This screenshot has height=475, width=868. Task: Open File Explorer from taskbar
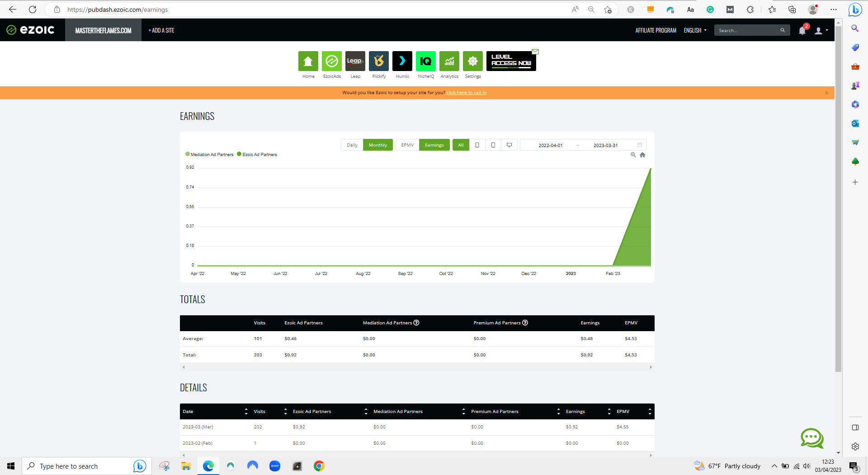[x=186, y=466]
